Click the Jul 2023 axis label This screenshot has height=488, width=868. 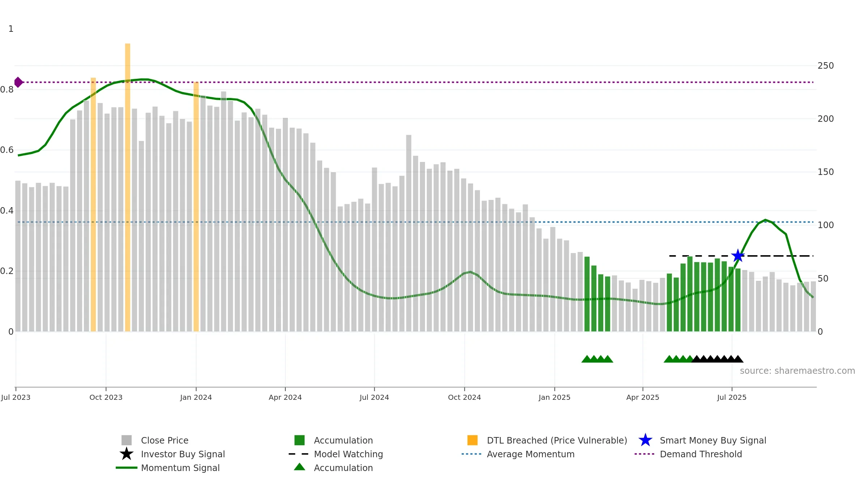click(x=16, y=397)
